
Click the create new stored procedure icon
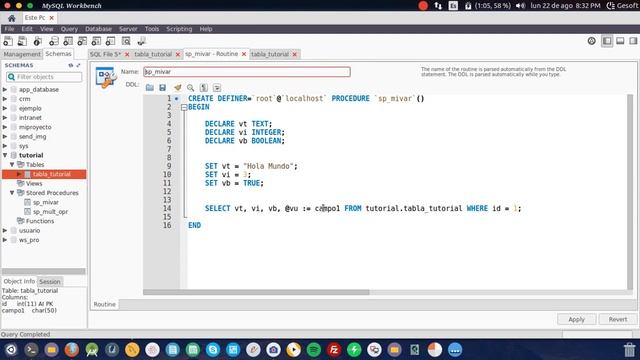96,41
